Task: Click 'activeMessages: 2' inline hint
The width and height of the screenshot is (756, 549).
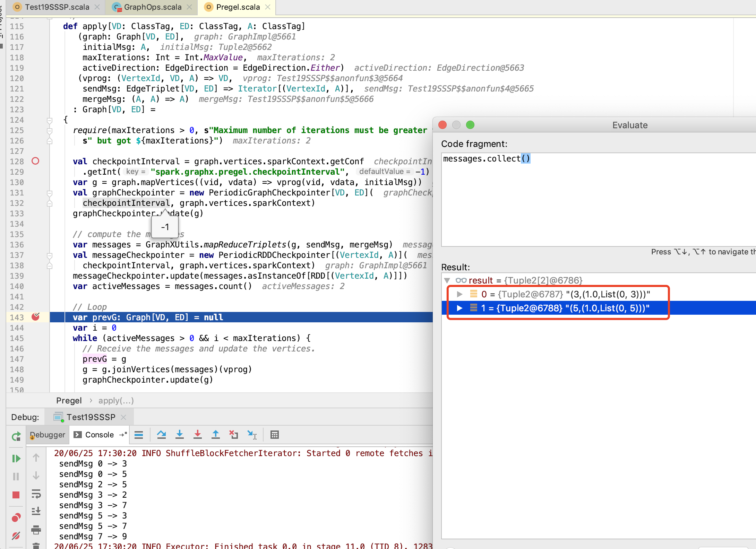Action: pos(303,286)
